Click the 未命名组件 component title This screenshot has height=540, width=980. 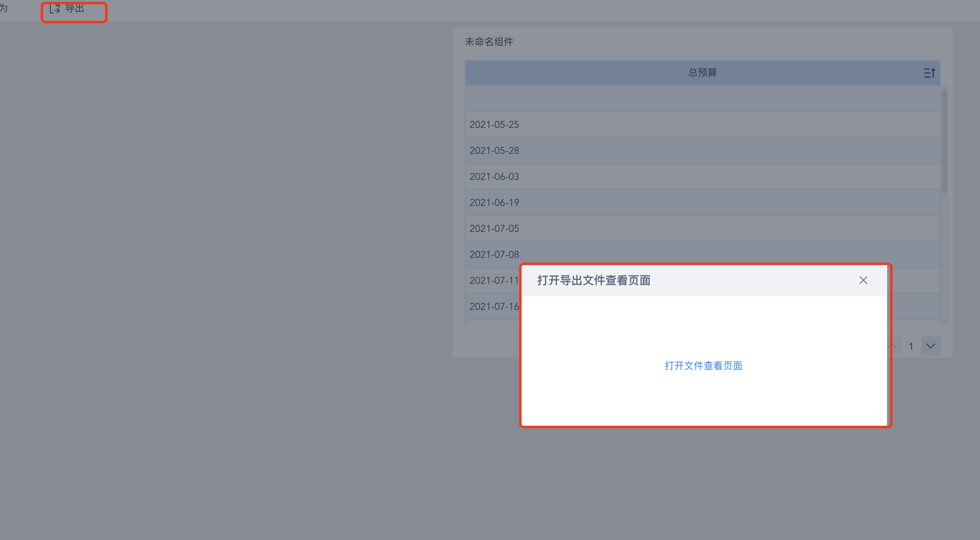point(489,41)
